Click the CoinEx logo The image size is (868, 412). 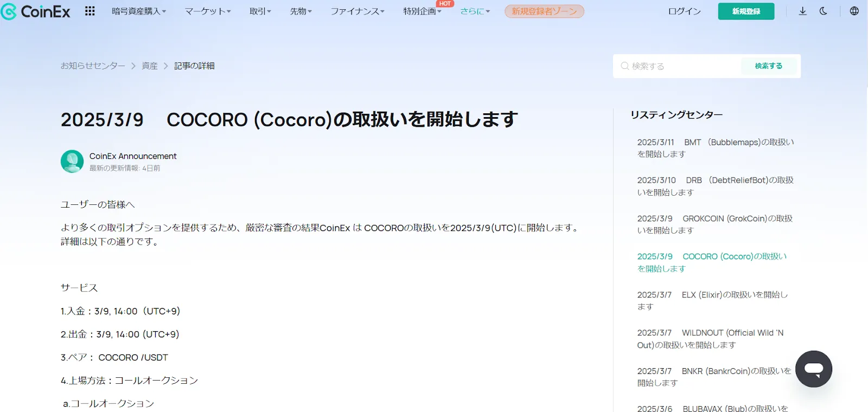(x=35, y=11)
